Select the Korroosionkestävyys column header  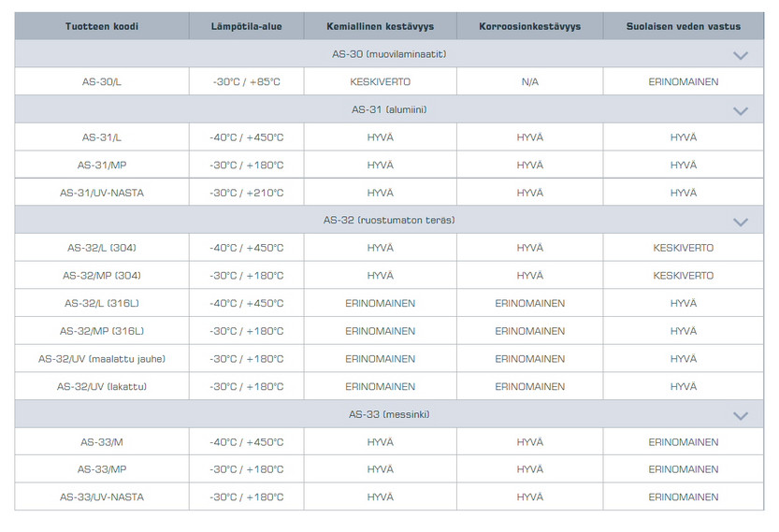529,26
